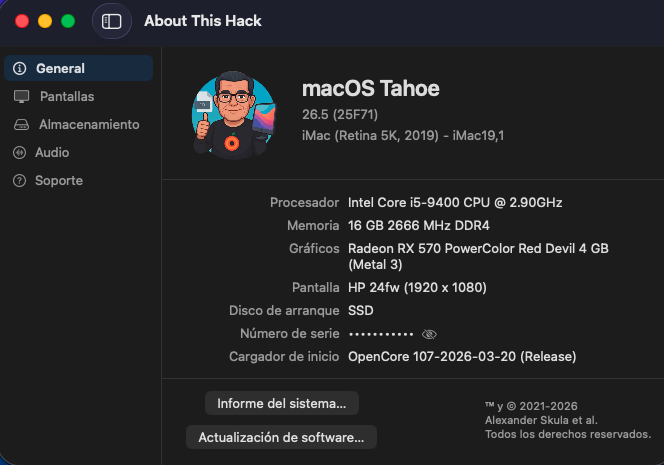
Task: Click the macOS Tahoe title text
Action: [x=371, y=89]
